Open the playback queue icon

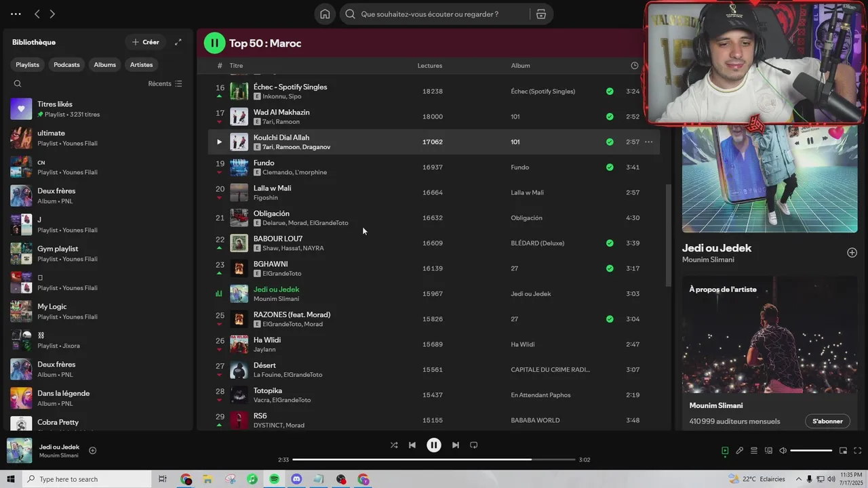click(x=754, y=451)
